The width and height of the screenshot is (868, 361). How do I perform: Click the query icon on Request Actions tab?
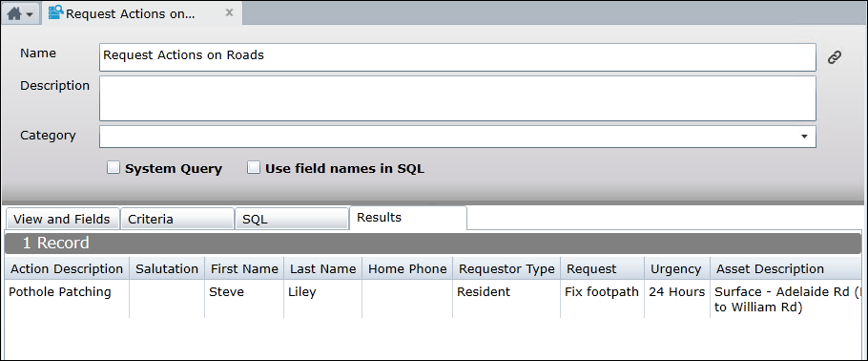click(x=56, y=12)
